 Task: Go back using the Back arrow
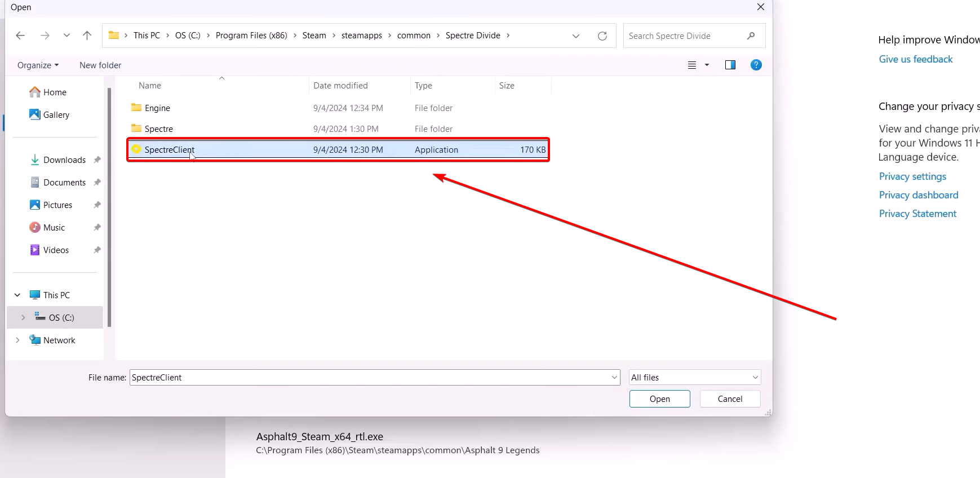(x=20, y=36)
